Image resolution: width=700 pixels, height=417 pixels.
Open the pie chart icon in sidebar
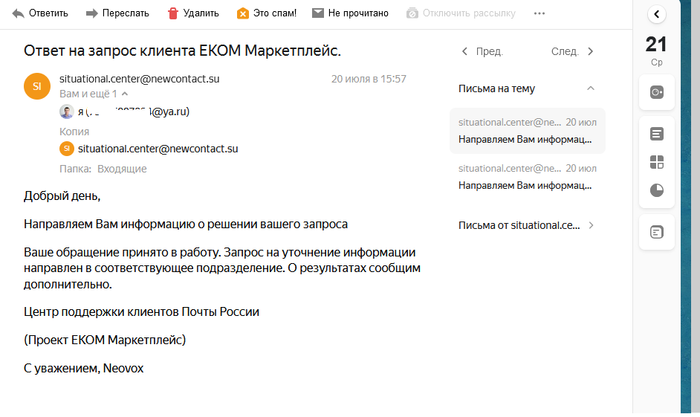(656, 190)
